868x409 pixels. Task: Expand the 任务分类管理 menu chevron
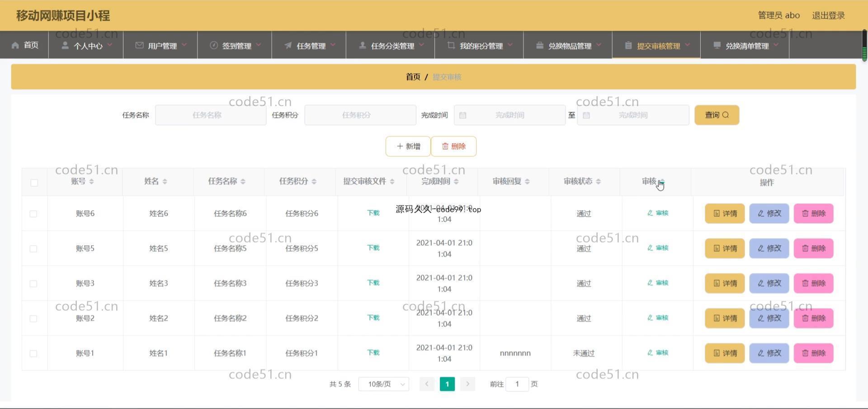(x=422, y=45)
